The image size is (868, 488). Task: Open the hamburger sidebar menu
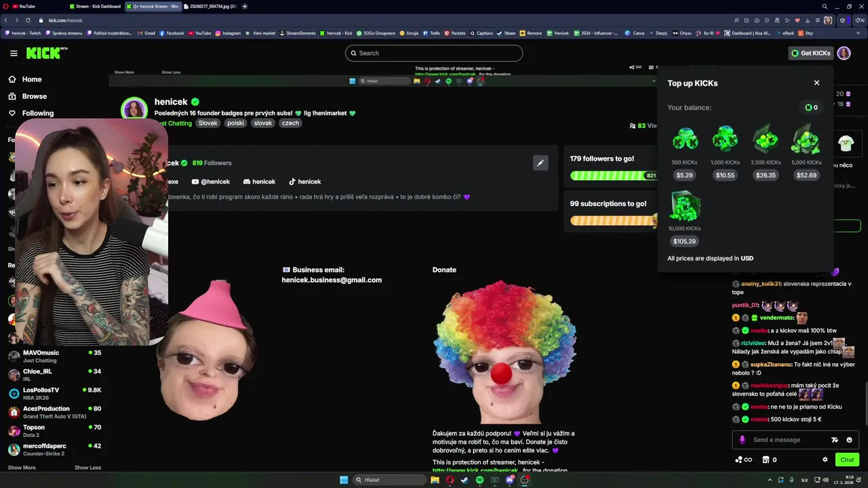(14, 53)
